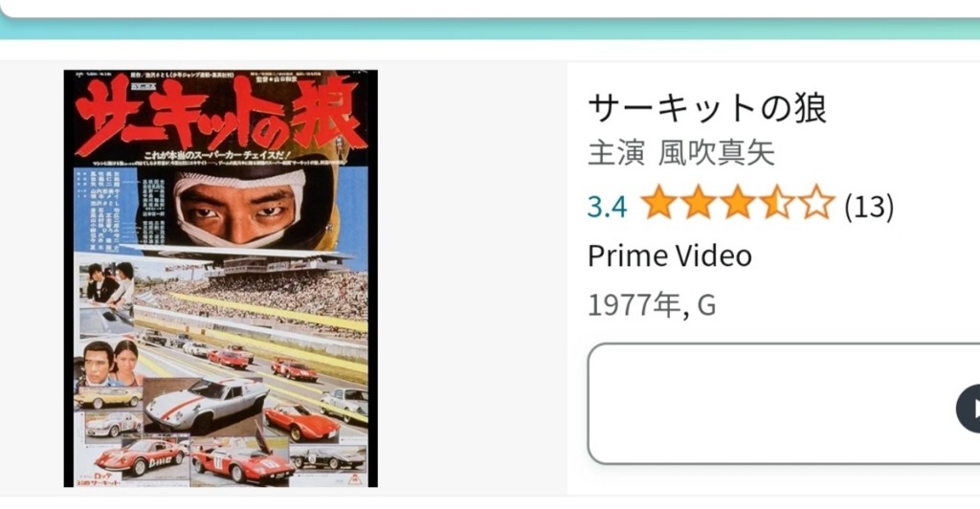The image size is (980, 509).
Task: Open the サーキットの狼 title link
Action: pyautogui.click(x=707, y=108)
